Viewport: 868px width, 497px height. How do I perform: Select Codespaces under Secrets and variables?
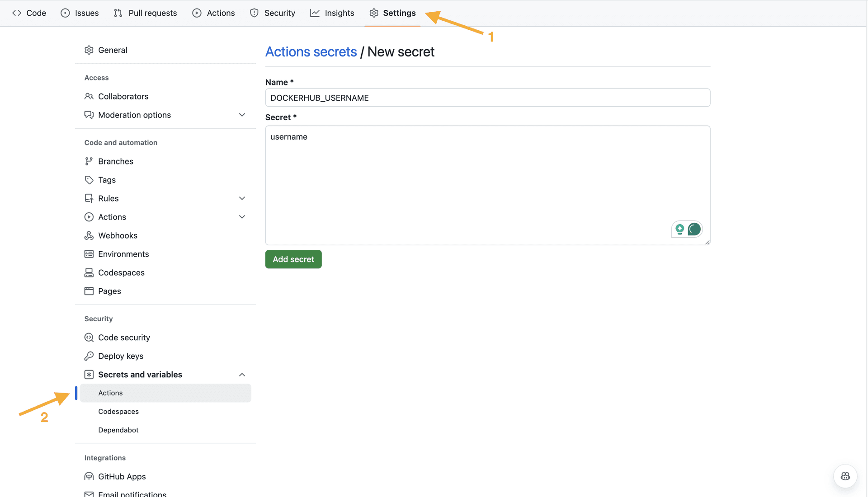tap(165, 412)
